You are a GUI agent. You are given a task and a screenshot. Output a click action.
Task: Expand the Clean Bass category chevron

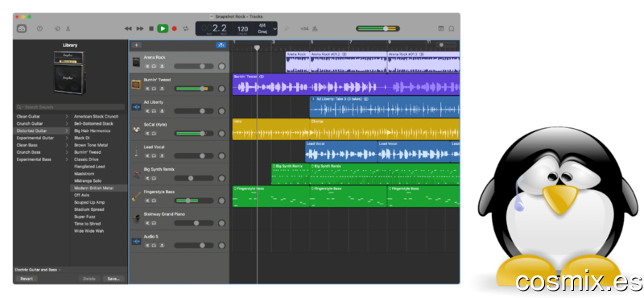(x=67, y=145)
